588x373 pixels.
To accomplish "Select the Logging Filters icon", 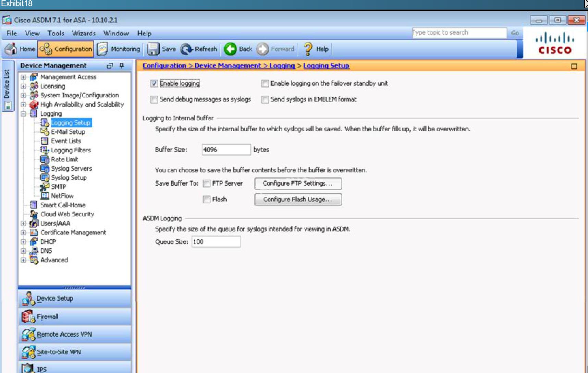I will (45, 150).
